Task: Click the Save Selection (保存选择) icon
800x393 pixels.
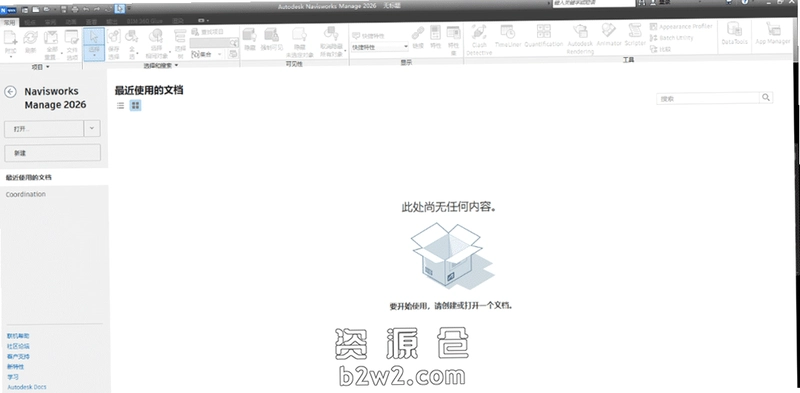Action: pos(113,37)
